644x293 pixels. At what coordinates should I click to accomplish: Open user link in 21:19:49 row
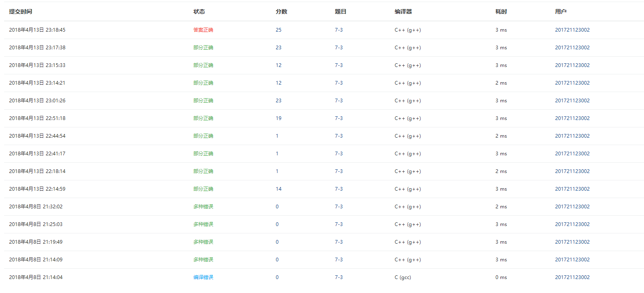[572, 242]
